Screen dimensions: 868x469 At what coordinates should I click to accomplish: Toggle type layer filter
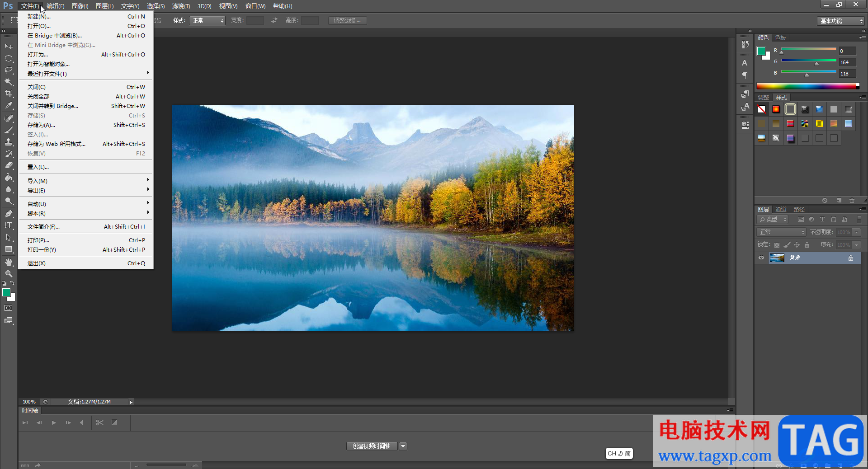point(822,220)
